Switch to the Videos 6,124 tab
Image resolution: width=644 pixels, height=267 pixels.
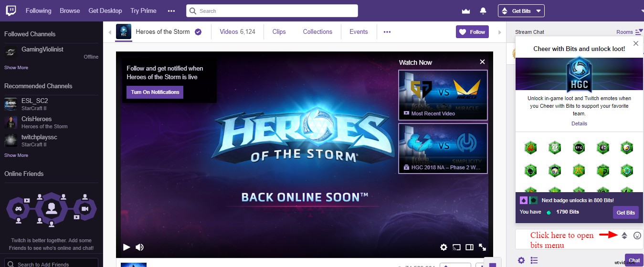click(237, 32)
